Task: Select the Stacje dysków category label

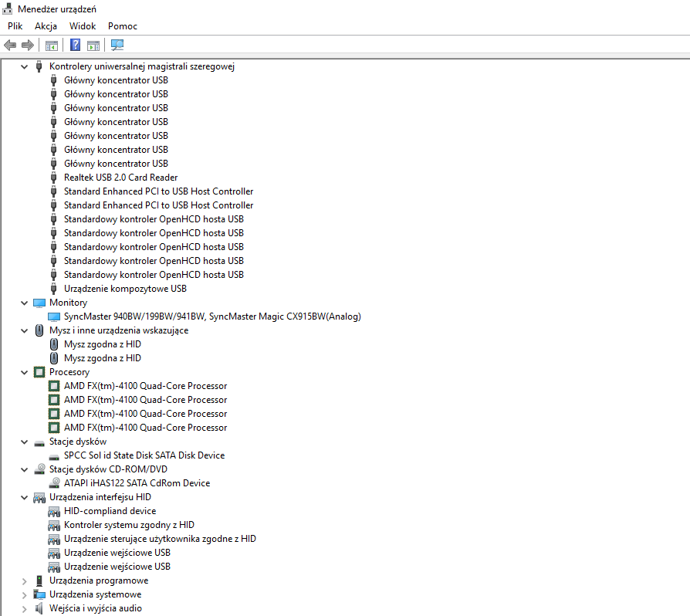Action: coord(78,442)
